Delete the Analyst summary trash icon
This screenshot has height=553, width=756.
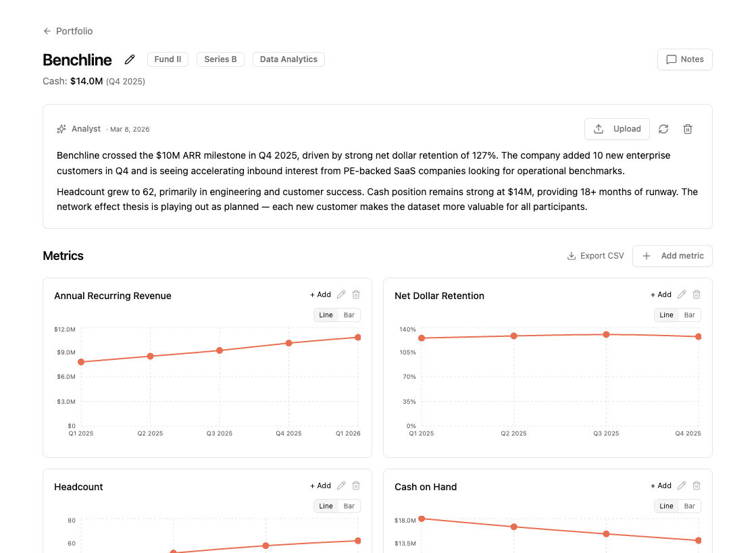point(688,128)
